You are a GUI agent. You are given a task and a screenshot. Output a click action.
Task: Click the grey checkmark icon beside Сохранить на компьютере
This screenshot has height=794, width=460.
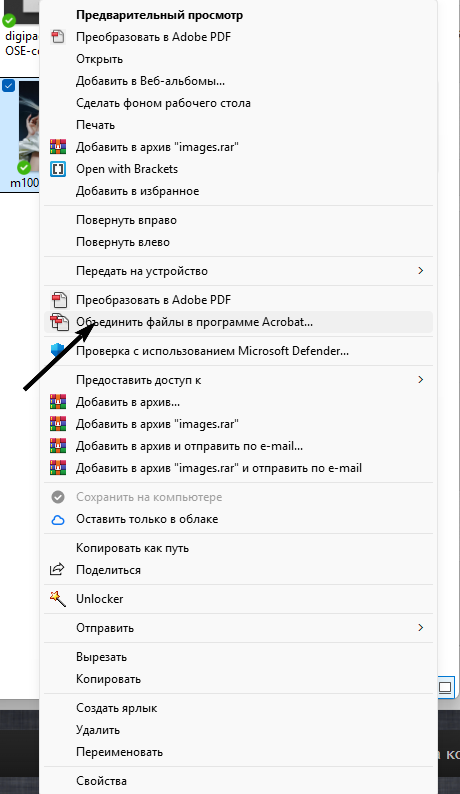point(58,497)
